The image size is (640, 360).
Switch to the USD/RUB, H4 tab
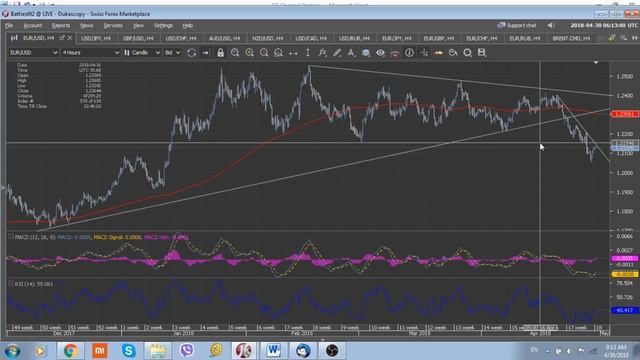(354, 38)
